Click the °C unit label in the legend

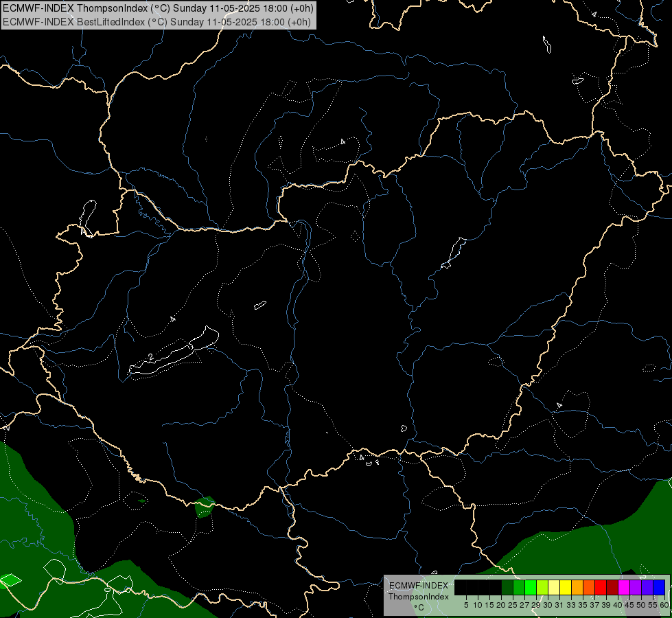(x=419, y=608)
